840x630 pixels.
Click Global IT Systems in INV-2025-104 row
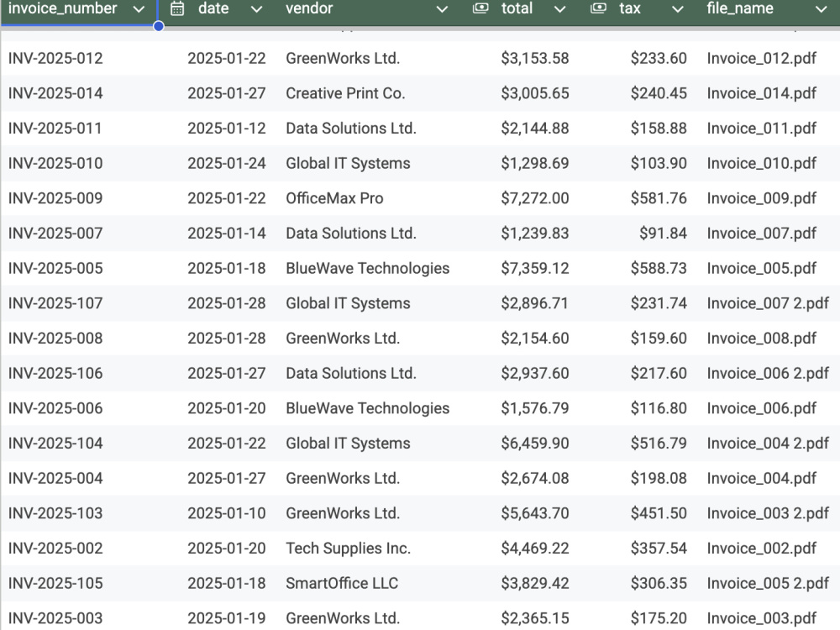click(348, 443)
